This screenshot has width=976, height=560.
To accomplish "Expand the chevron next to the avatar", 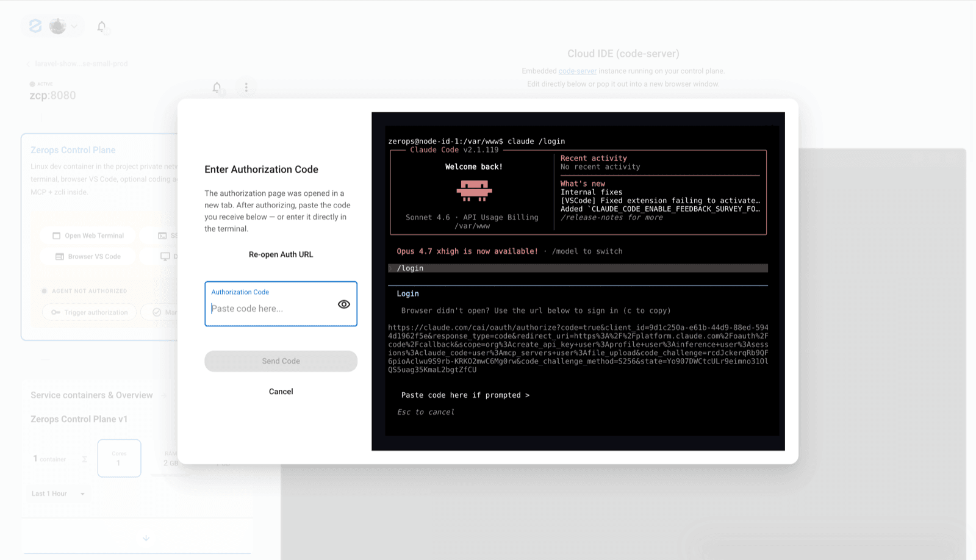I will [74, 26].
